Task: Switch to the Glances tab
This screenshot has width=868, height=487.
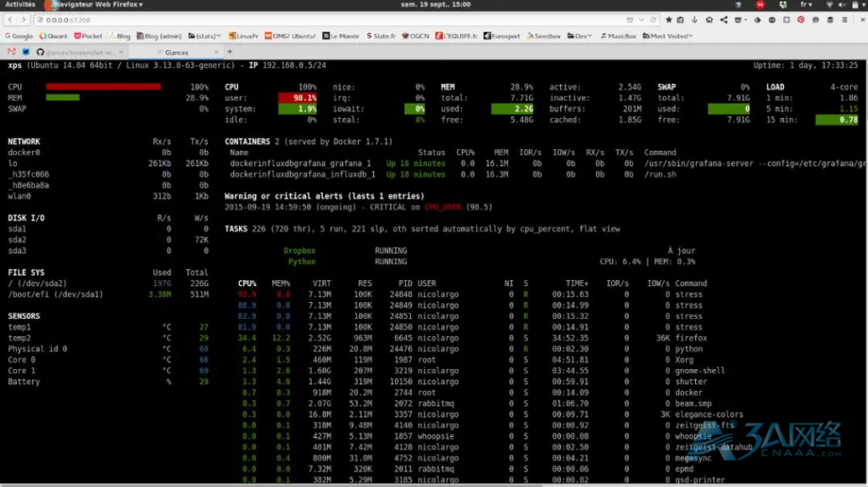Action: [x=176, y=52]
